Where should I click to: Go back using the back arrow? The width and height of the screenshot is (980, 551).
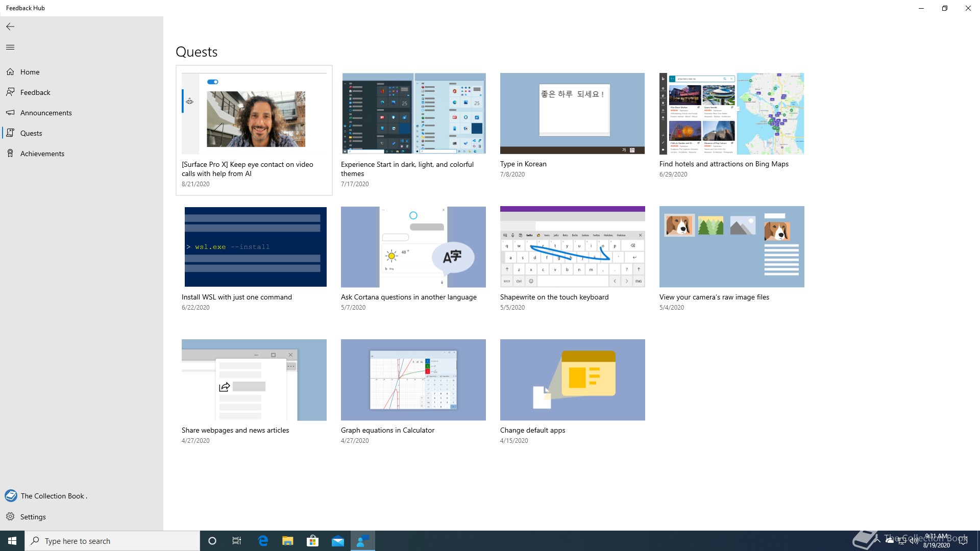coord(10,27)
